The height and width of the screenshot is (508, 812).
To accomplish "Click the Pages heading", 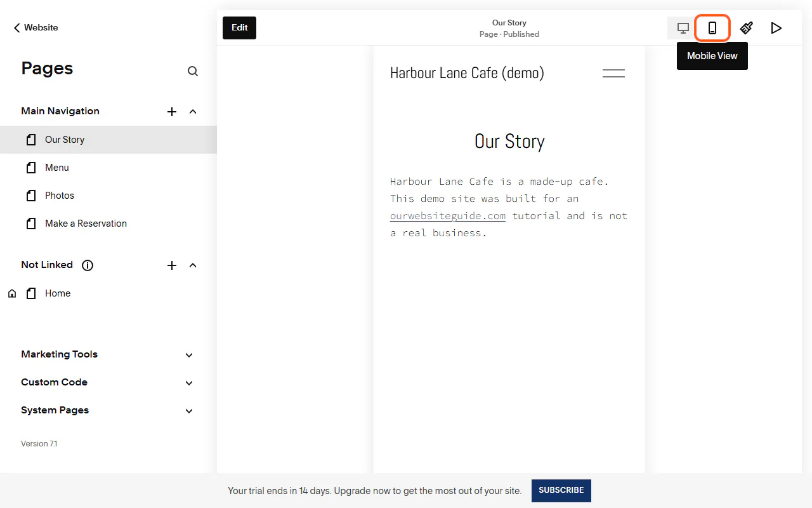I will pos(47,69).
